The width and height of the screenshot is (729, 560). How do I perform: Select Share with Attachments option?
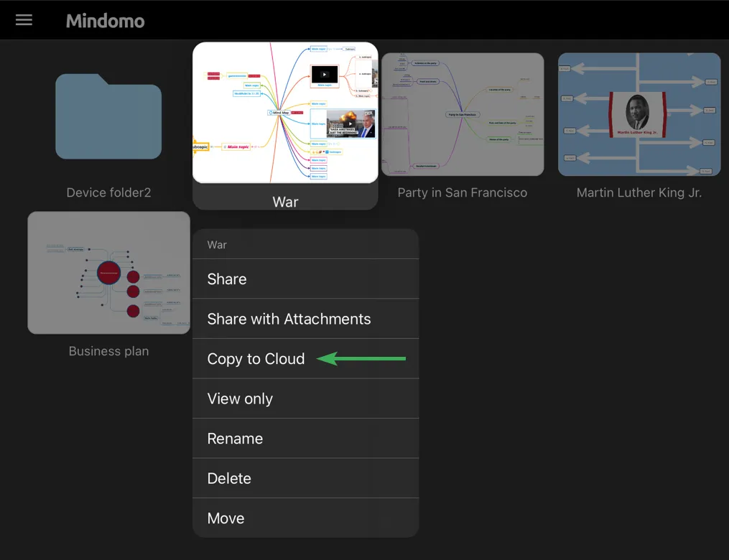click(289, 319)
